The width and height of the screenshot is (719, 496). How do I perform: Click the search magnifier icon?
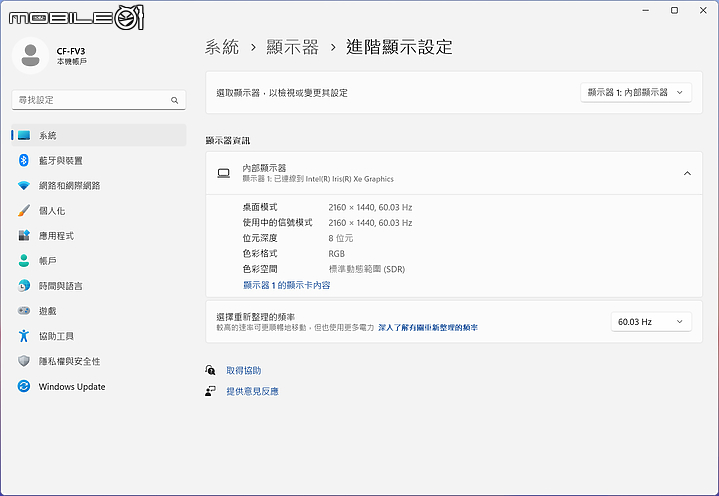175,100
